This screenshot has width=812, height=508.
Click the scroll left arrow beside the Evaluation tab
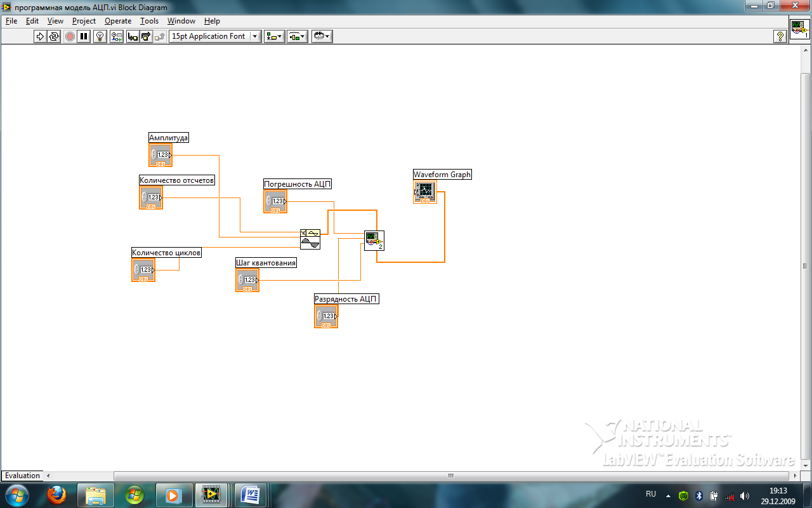click(48, 476)
